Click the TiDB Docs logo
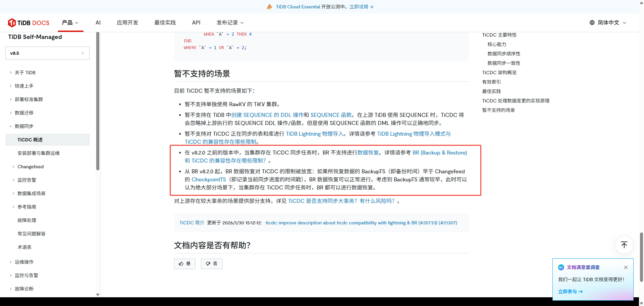644x306 pixels. (x=29, y=23)
